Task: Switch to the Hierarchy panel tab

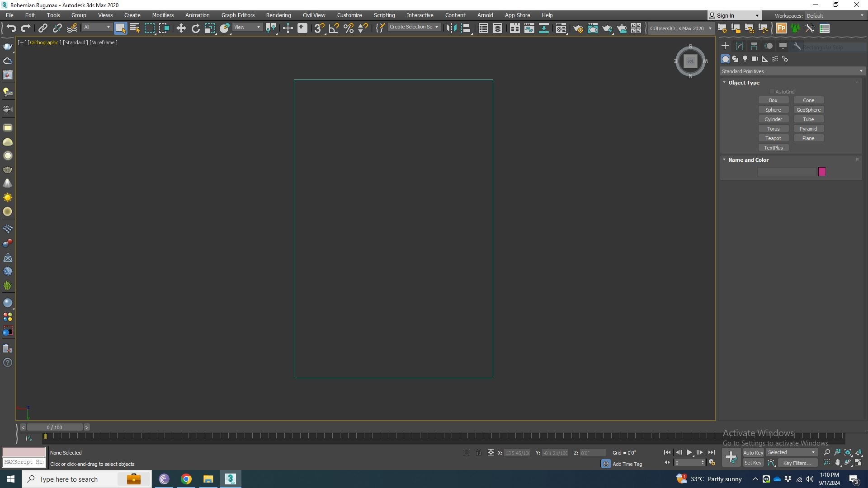Action: coord(754,46)
